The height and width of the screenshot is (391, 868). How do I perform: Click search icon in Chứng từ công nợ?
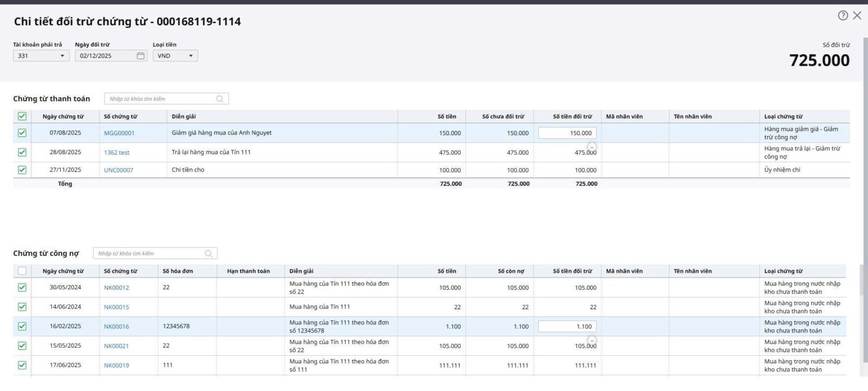click(208, 254)
